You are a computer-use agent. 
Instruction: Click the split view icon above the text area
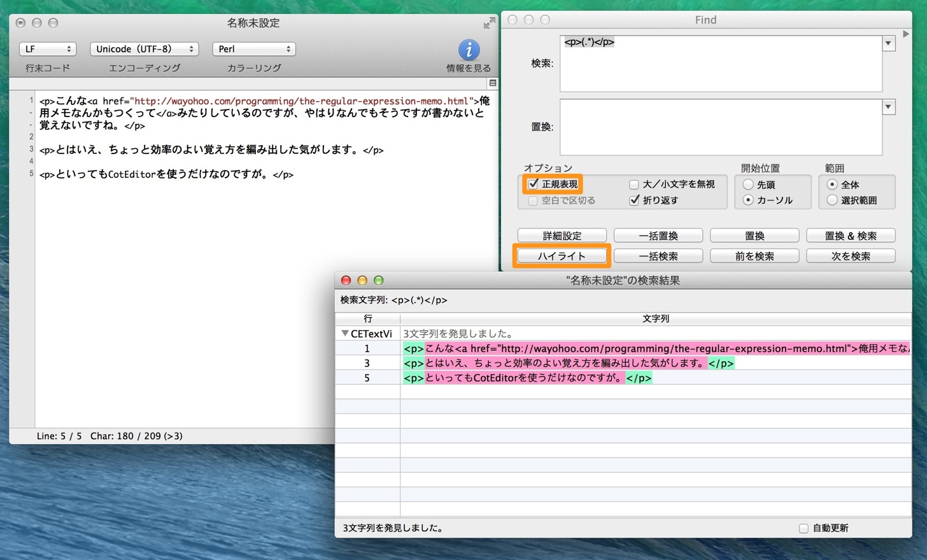point(492,83)
